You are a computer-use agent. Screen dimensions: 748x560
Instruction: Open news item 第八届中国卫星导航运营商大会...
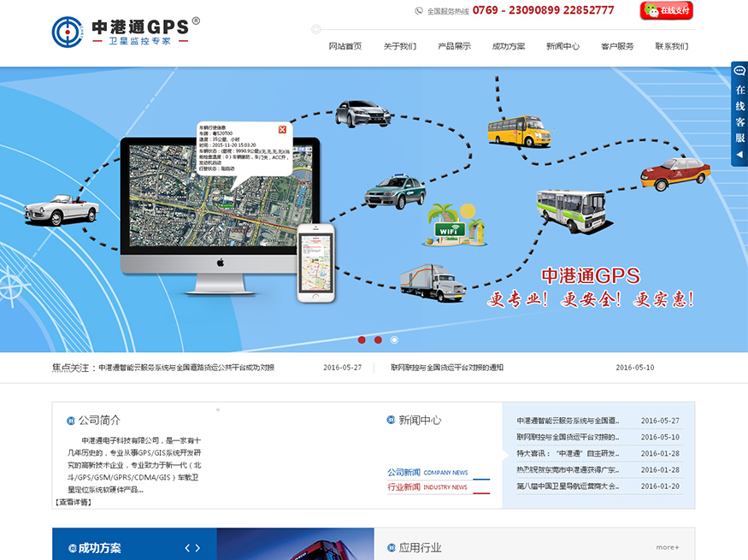coord(568,486)
